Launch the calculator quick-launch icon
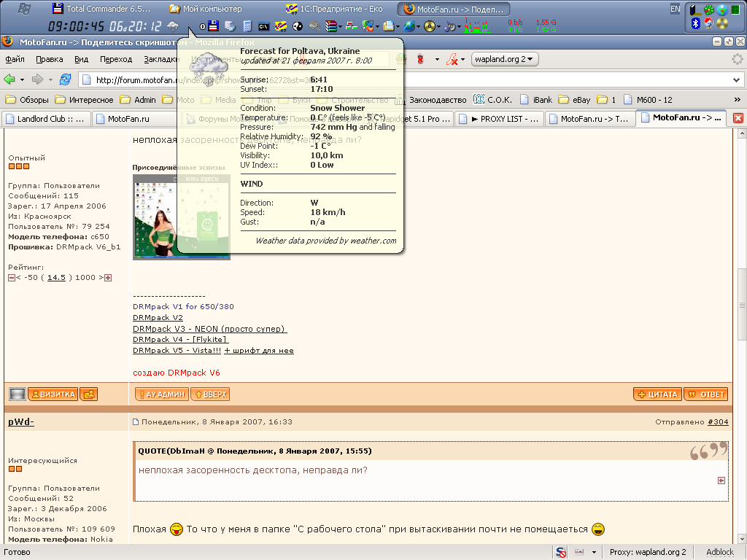 click(x=247, y=26)
